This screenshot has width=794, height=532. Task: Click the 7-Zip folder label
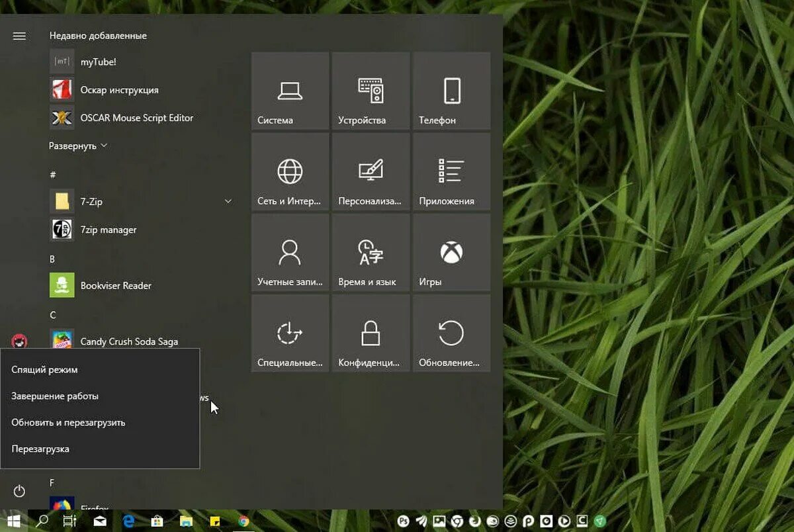(x=91, y=201)
